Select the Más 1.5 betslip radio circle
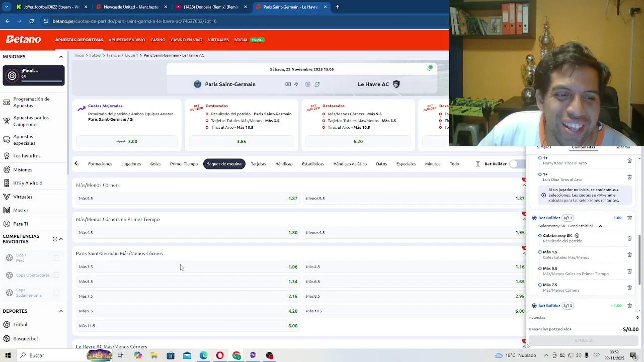Screen dimensions: 644x362 (x=540, y=252)
